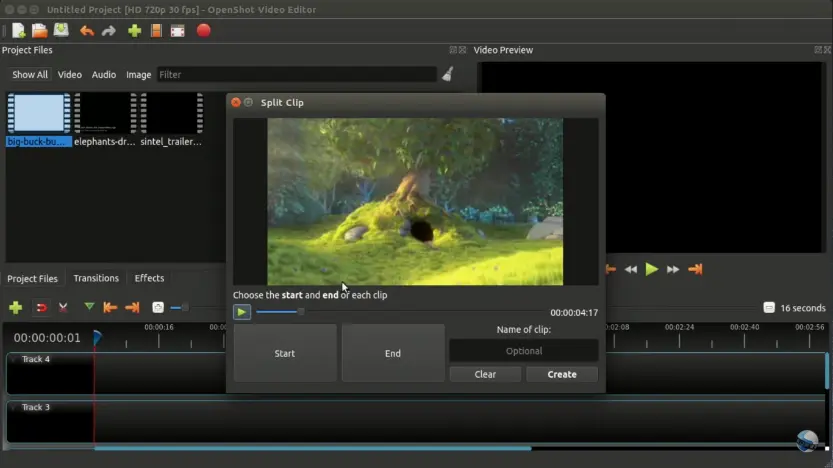Select the Video filter tab
The height and width of the screenshot is (468, 833).
(x=70, y=75)
